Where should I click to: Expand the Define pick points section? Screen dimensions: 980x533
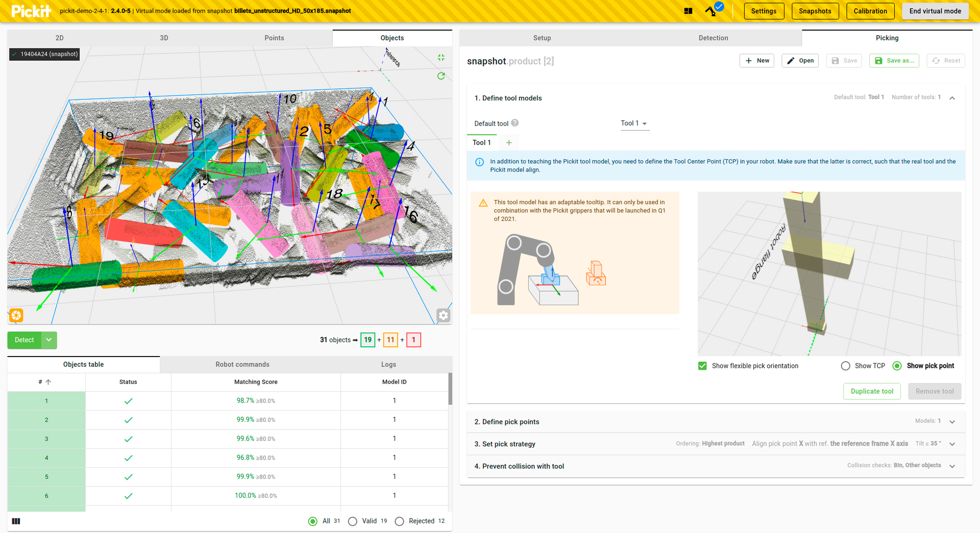click(952, 422)
